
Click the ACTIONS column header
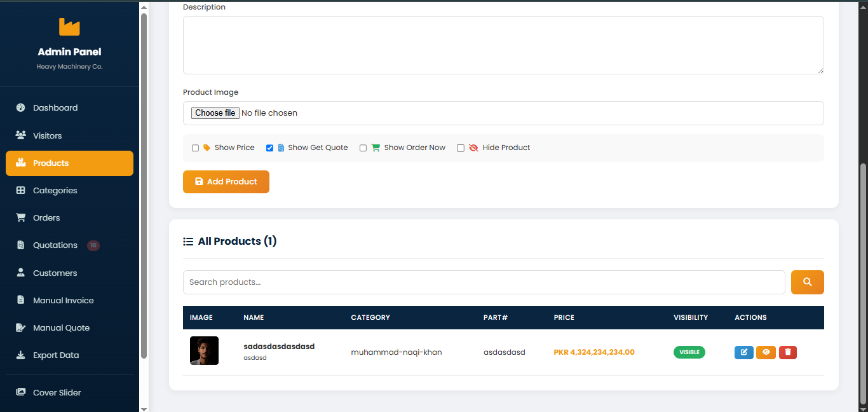click(x=750, y=317)
